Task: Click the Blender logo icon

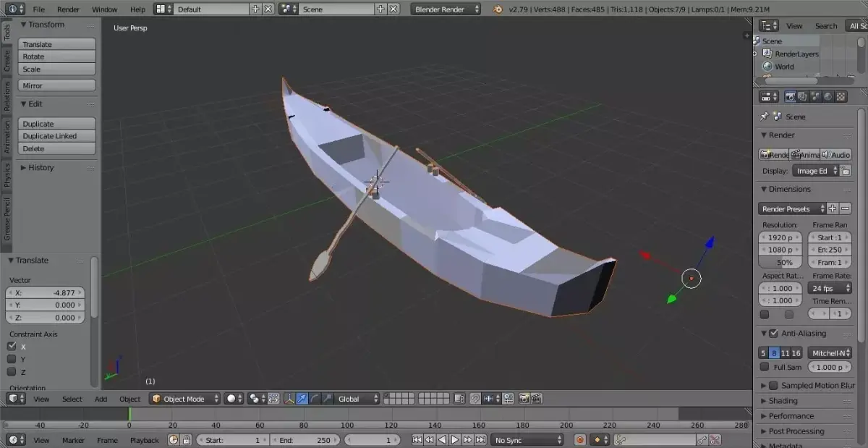Action: tap(498, 9)
